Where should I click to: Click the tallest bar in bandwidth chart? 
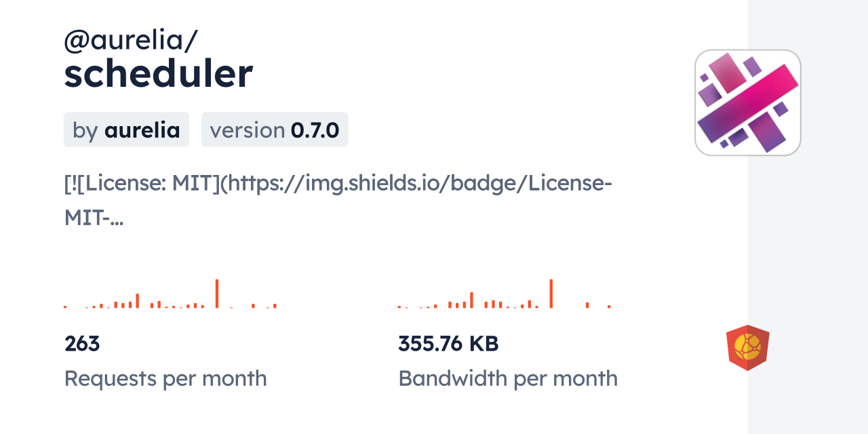click(x=551, y=294)
